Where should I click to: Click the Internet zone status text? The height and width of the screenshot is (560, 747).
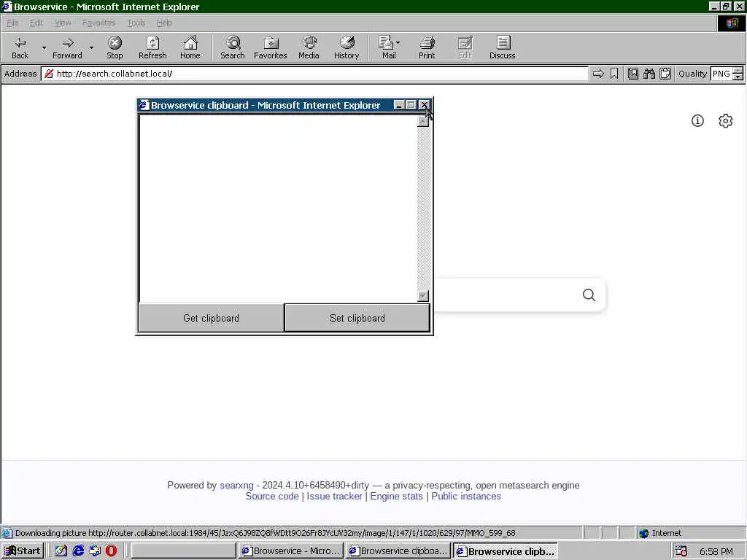tap(667, 533)
